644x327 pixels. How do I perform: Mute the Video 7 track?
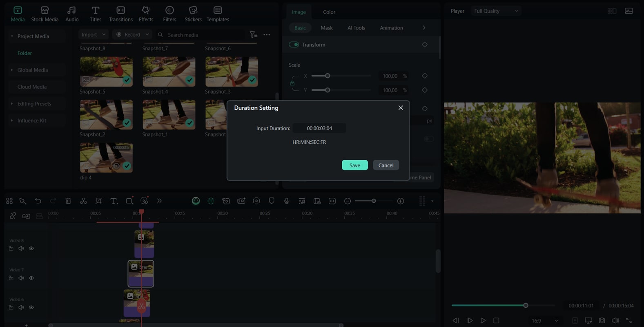pyautogui.click(x=21, y=278)
